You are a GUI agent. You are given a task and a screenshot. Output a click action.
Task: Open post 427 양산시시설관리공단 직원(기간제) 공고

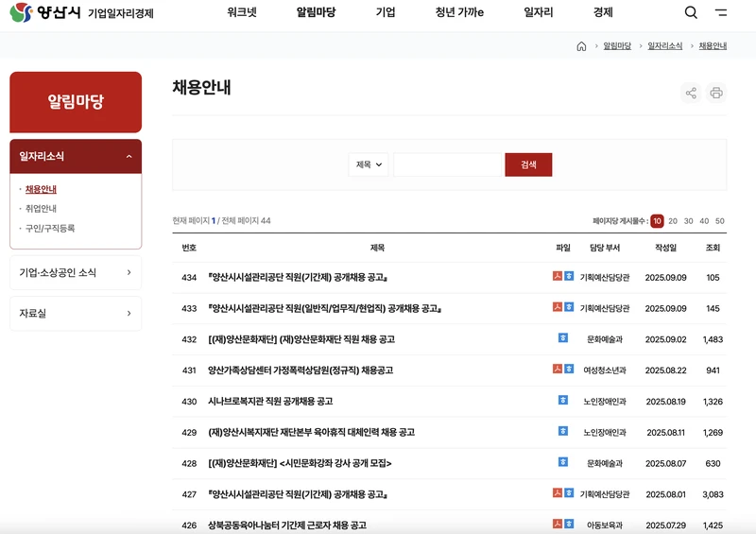298,494
